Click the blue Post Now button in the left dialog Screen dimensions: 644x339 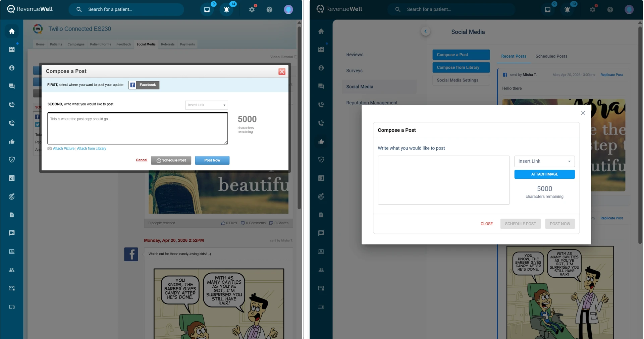212,160
